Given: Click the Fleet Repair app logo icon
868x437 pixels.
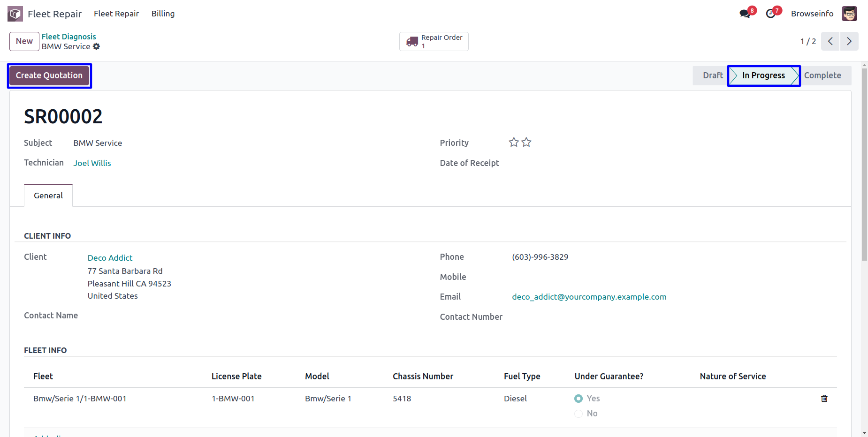Looking at the screenshot, I should coord(15,14).
